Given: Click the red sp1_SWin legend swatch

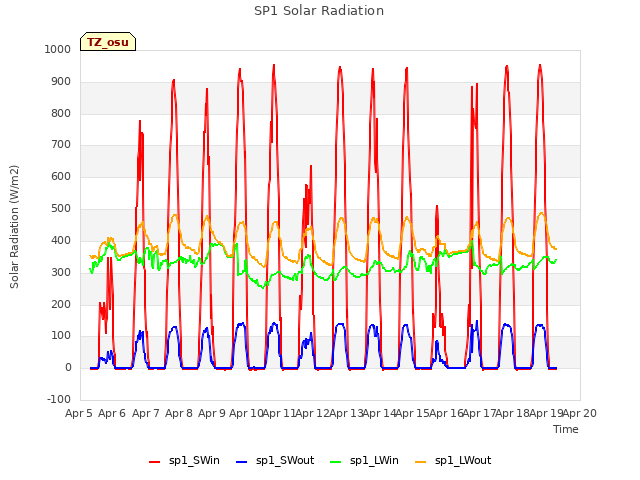Looking at the screenshot, I should [x=155, y=462].
